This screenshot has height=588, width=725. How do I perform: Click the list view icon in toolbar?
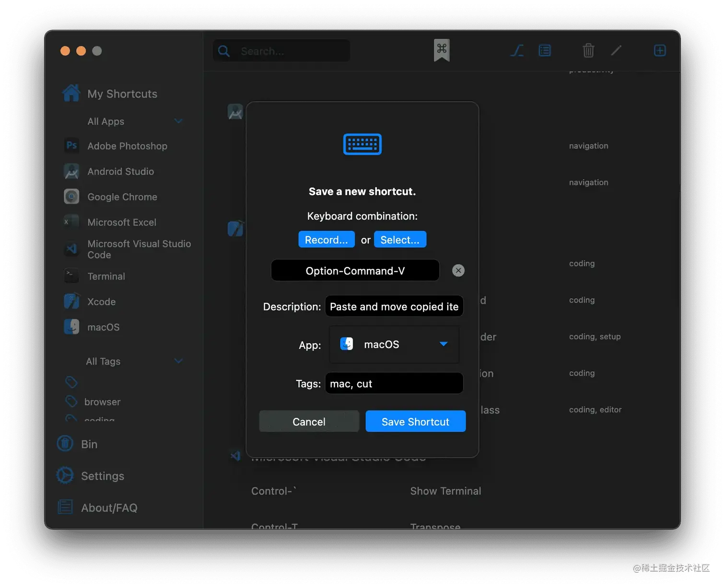(545, 50)
